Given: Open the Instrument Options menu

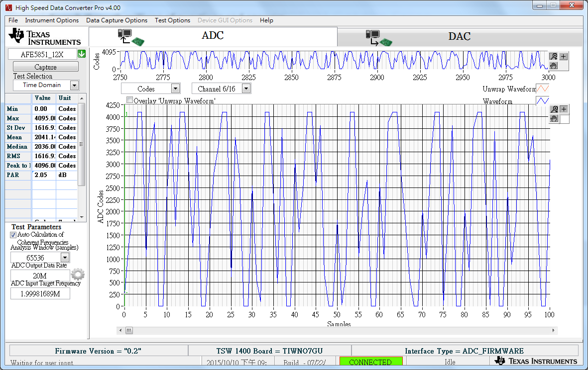Looking at the screenshot, I should click(52, 20).
